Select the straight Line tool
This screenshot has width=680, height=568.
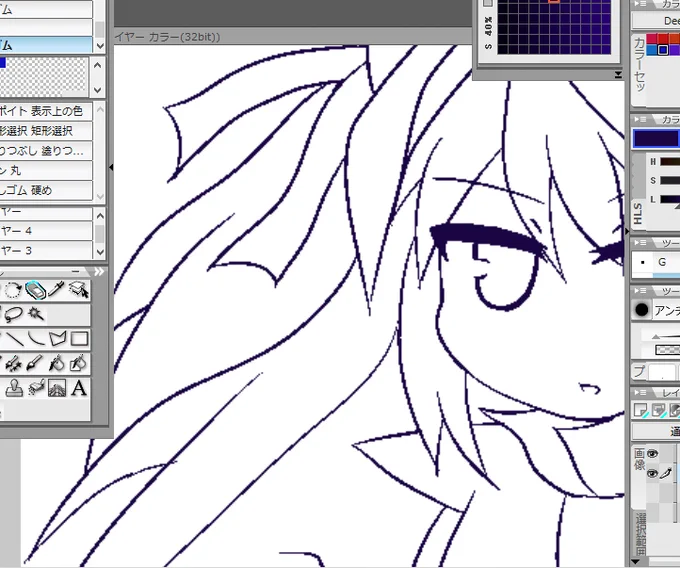tap(15, 339)
